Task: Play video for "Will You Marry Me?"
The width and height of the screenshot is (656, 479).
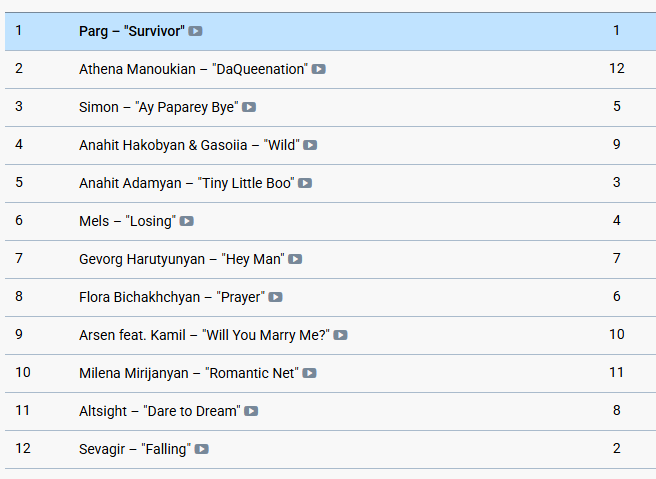Action: point(341,335)
